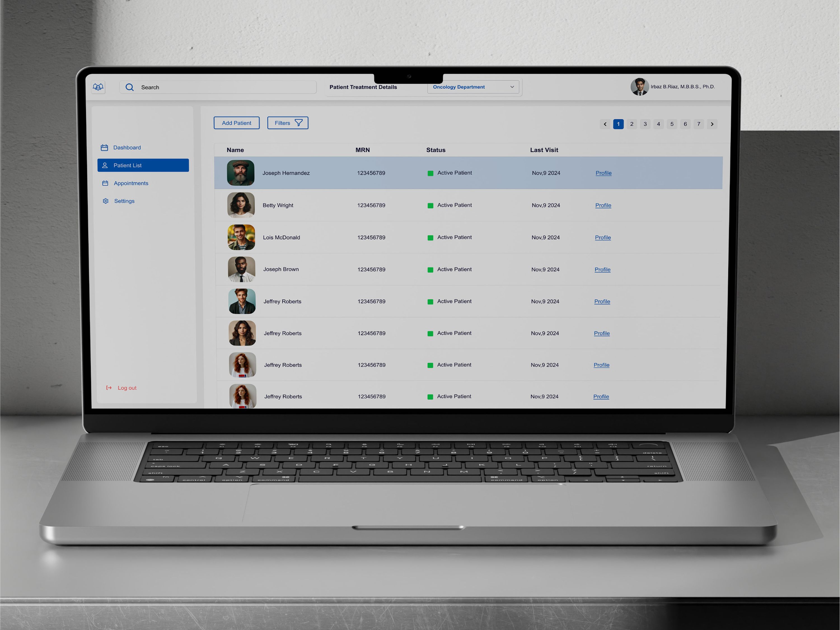Viewport: 840px width, 630px height.
Task: Click the red Log out icon
Action: click(x=109, y=388)
